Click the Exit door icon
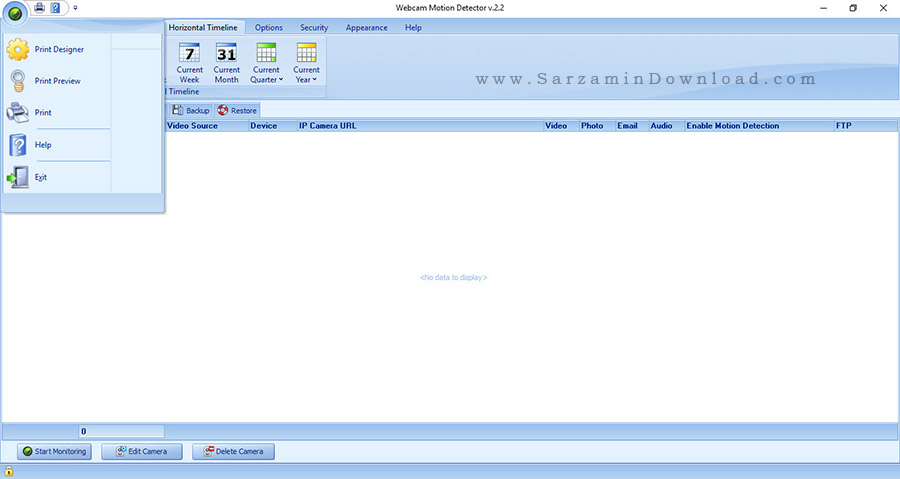The image size is (900, 479). (x=18, y=177)
